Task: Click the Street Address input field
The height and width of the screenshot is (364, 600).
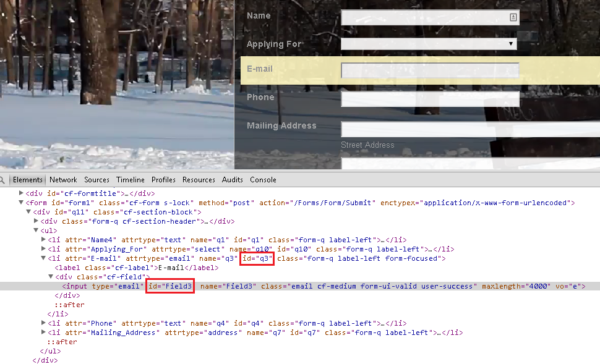Action: tap(470, 129)
